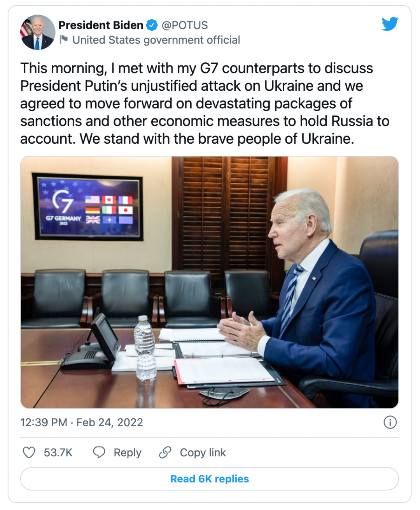Click the blue verified badge
Viewport: 420px width, 510px height.
click(152, 25)
